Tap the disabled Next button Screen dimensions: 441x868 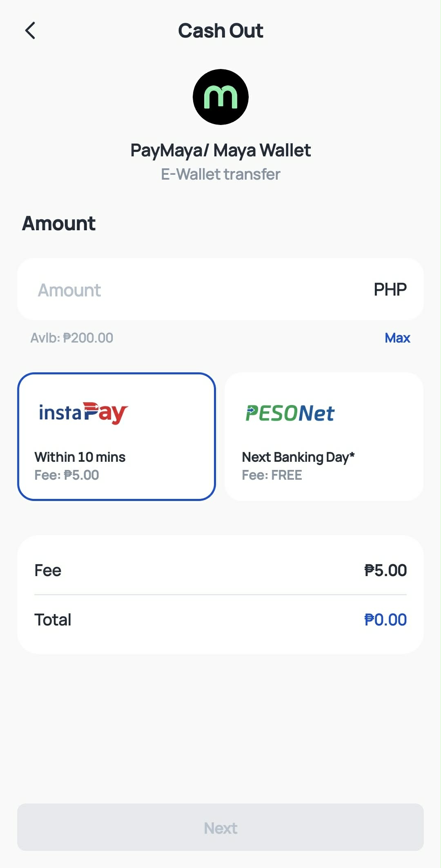coord(220,828)
